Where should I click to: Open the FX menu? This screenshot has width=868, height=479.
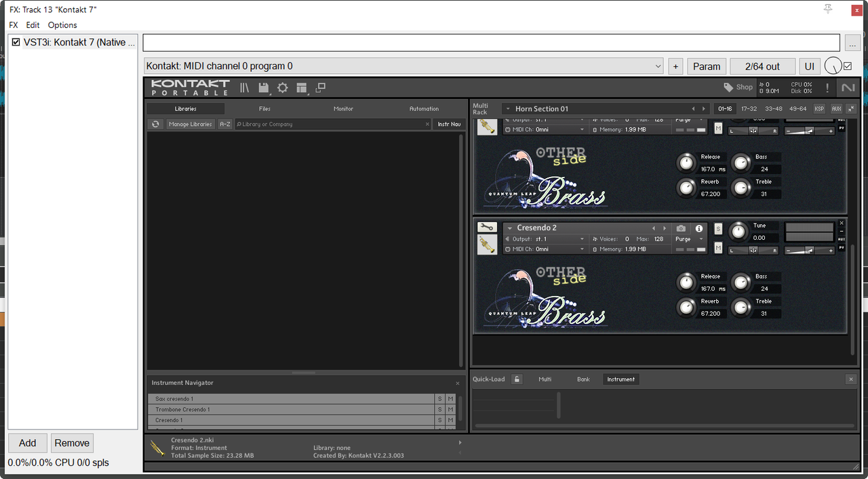pyautogui.click(x=14, y=25)
